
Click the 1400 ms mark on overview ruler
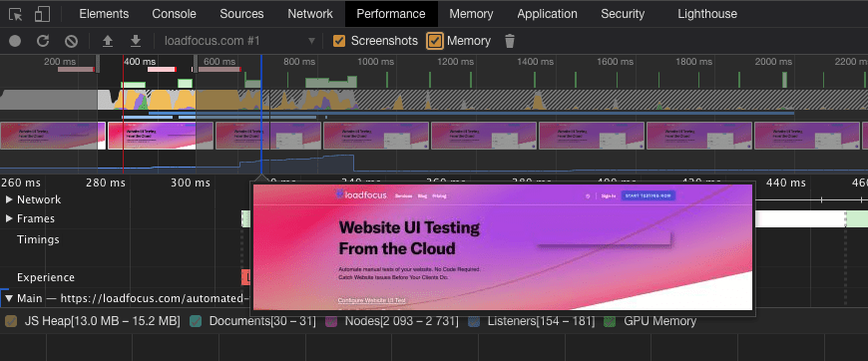click(x=536, y=62)
